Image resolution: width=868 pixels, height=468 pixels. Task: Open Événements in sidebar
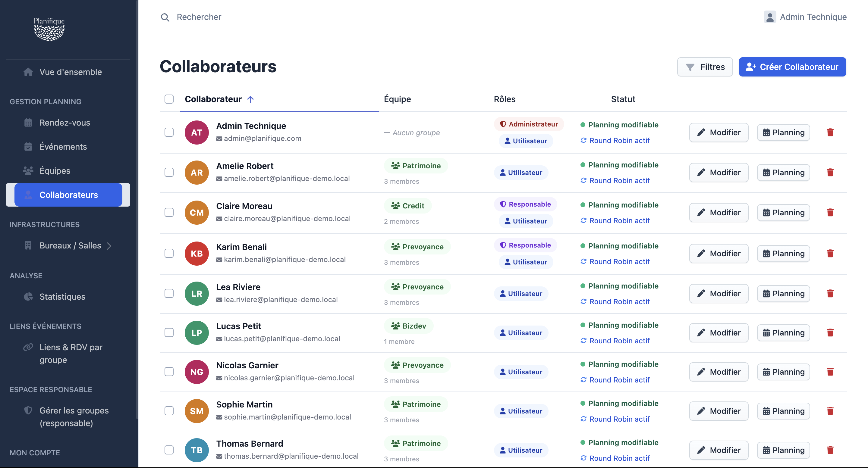68,147
